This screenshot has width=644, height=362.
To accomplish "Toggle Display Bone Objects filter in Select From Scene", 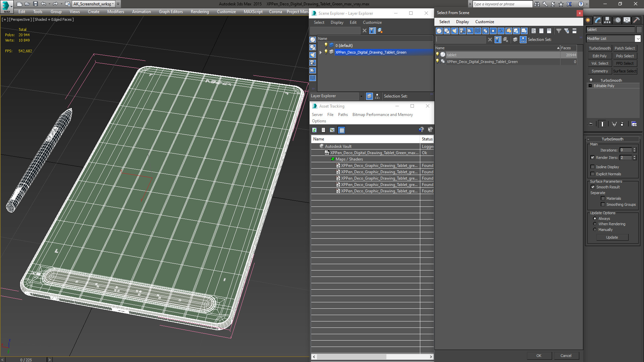I will pyautogui.click(x=500, y=31).
